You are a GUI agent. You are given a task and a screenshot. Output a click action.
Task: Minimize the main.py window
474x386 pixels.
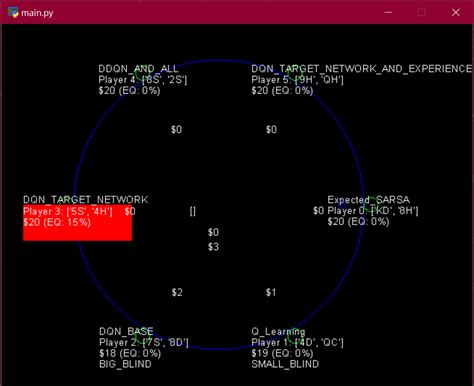click(388, 12)
